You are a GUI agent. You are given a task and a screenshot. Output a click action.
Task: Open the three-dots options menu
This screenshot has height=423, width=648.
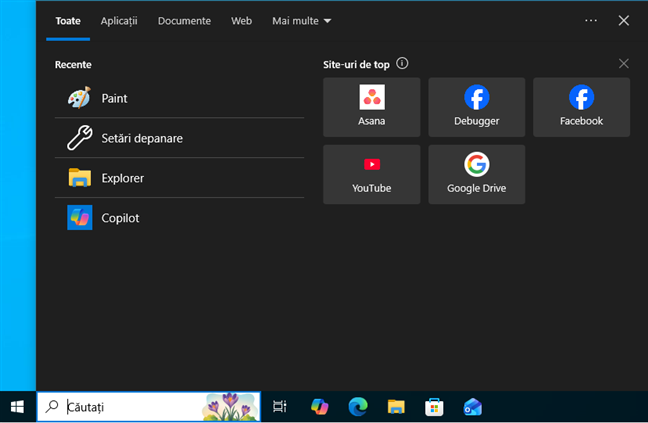tap(591, 20)
